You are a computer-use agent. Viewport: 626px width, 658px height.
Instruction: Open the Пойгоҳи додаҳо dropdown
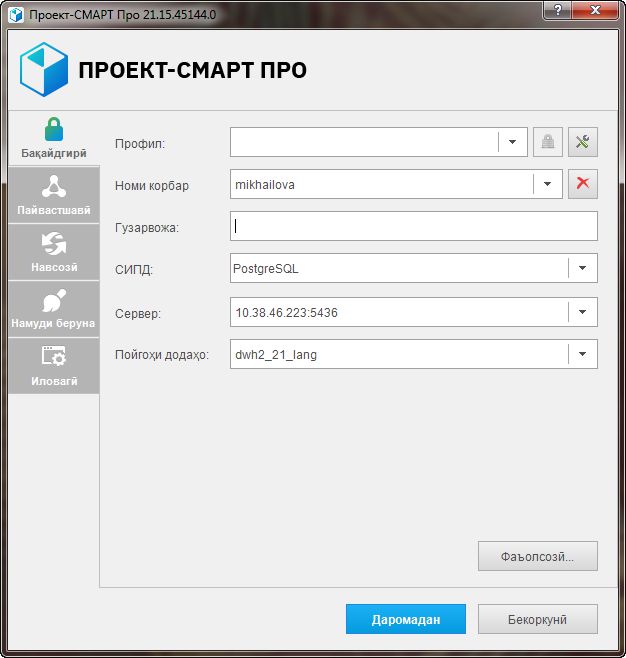click(583, 354)
